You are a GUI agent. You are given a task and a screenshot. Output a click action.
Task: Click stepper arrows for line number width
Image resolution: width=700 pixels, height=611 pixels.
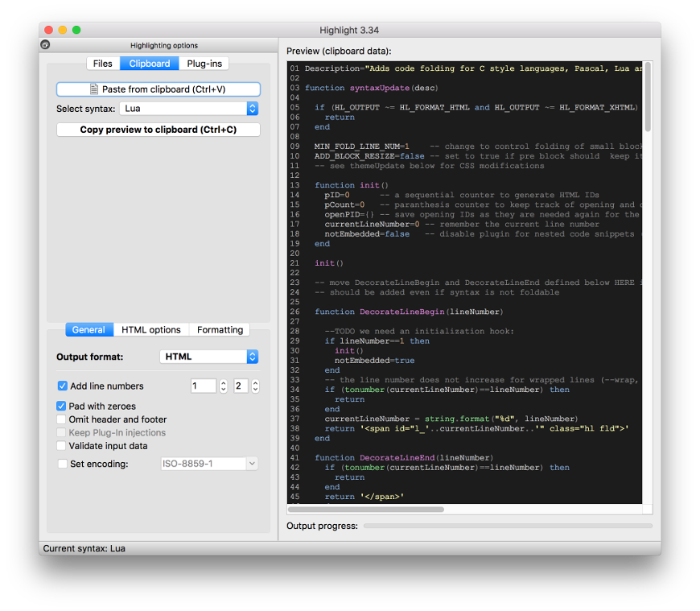pyautogui.click(x=255, y=386)
